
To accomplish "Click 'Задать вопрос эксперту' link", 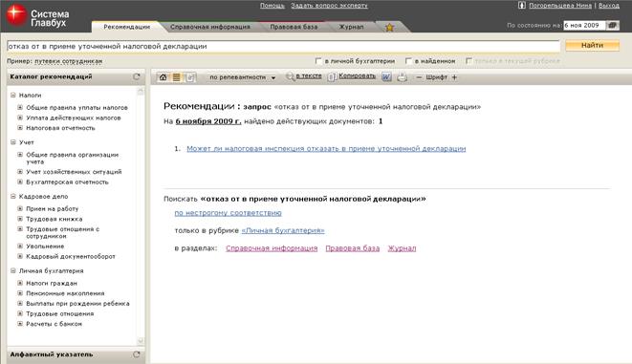I will (x=329, y=6).
